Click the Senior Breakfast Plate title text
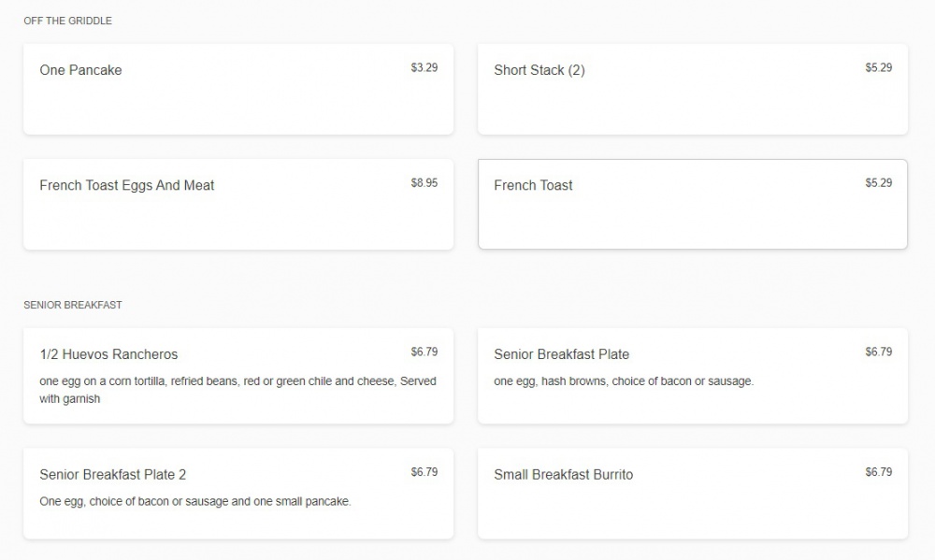This screenshot has height=560, width=935. tap(561, 354)
